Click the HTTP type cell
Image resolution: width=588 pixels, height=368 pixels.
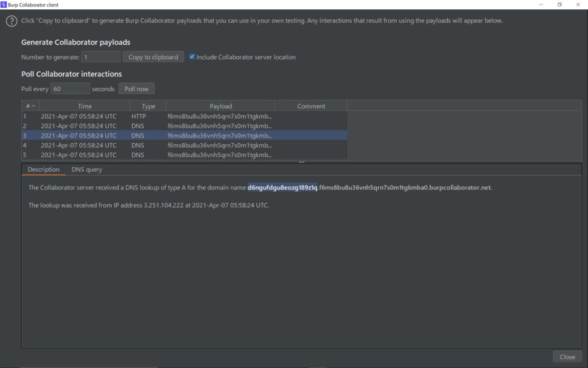(x=139, y=116)
